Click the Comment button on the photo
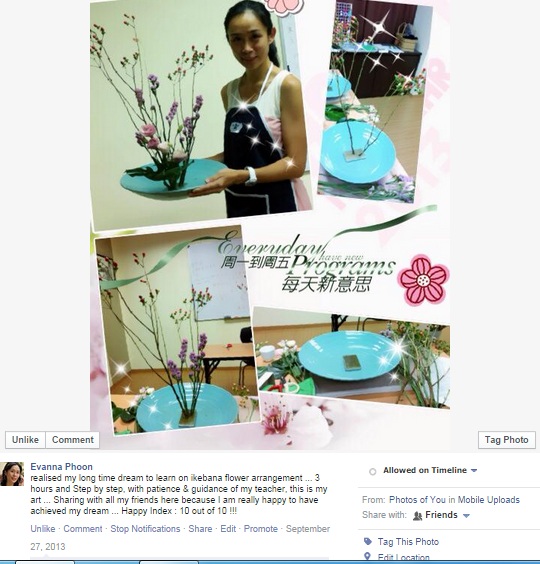 point(73,440)
